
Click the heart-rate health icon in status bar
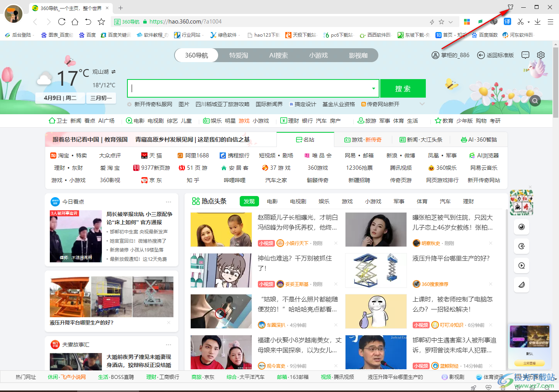coord(488,387)
